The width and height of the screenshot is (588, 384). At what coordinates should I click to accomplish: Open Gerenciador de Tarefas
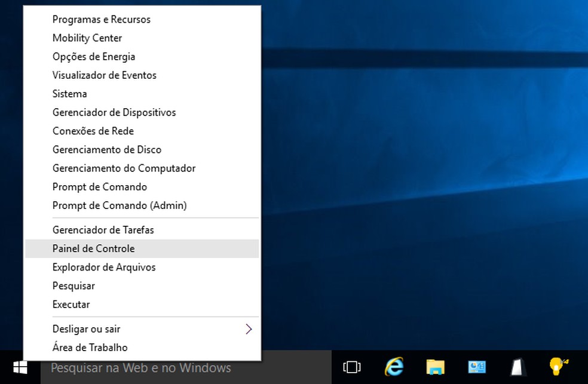tap(103, 229)
